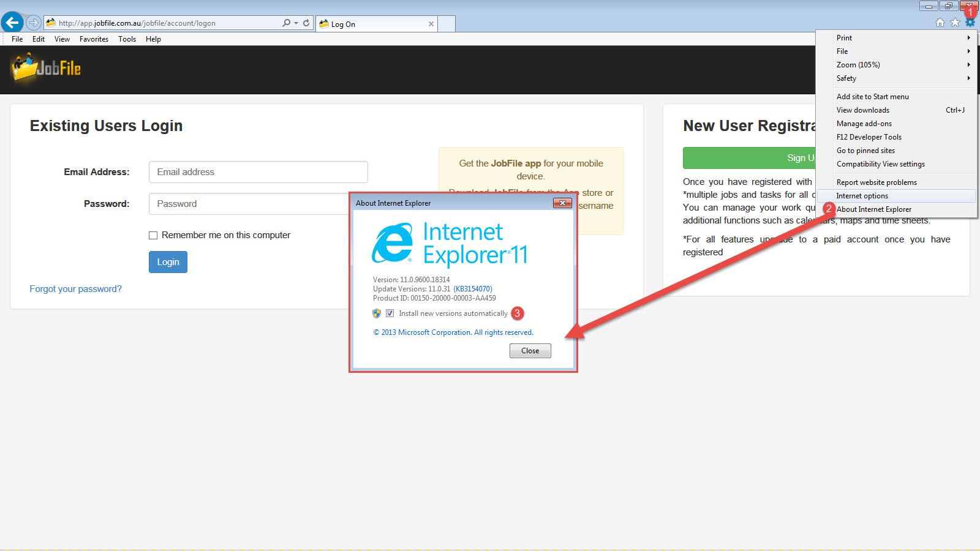Expand the Zoom (105%) submenu
The height and width of the screenshot is (551, 980).
896,65
